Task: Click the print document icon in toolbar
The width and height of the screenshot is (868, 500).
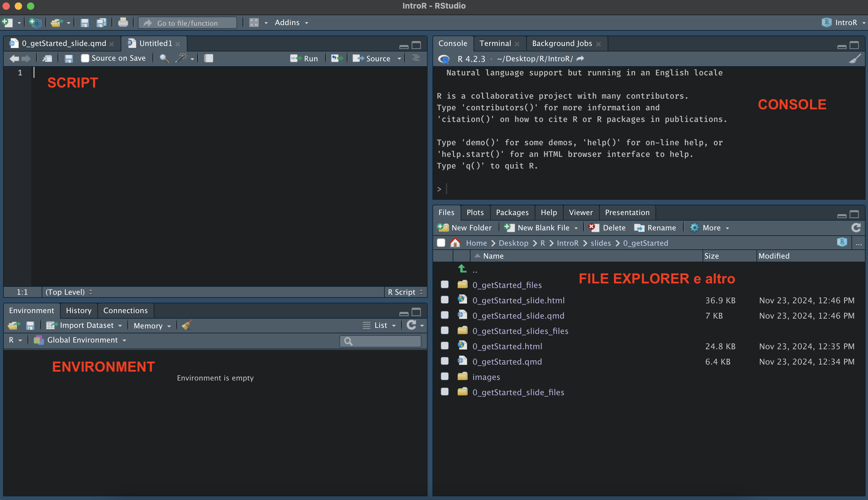Action: 123,23
